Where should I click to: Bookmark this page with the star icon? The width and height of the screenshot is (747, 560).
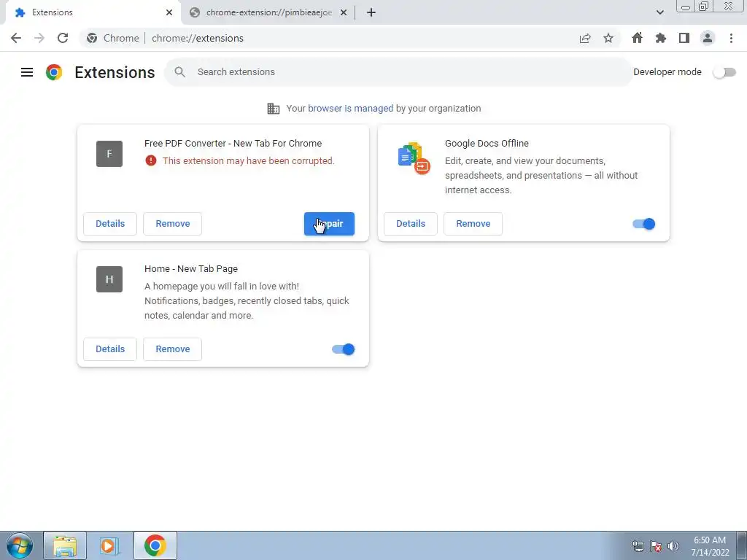pos(608,38)
